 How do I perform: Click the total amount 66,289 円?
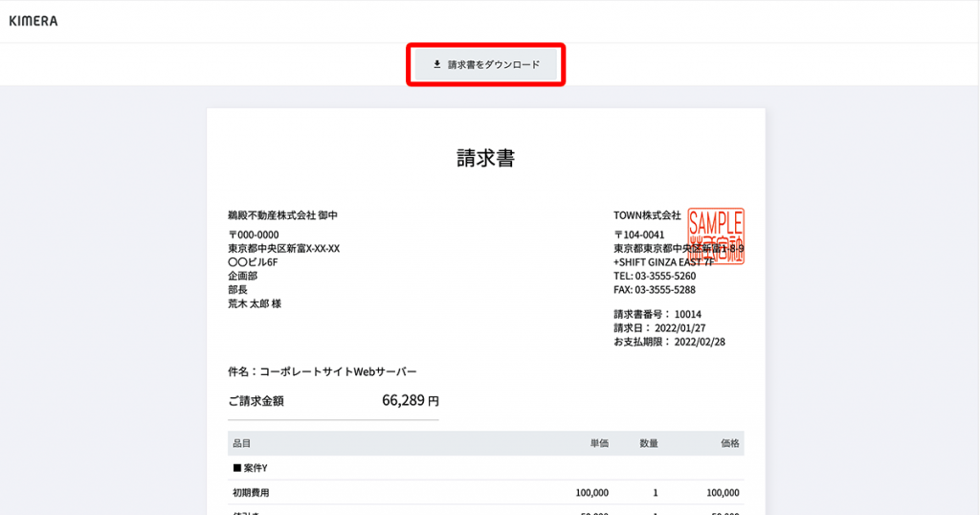(x=410, y=401)
